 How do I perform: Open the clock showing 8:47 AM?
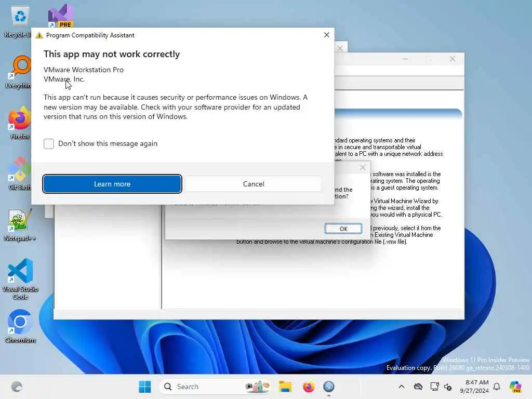click(474, 387)
